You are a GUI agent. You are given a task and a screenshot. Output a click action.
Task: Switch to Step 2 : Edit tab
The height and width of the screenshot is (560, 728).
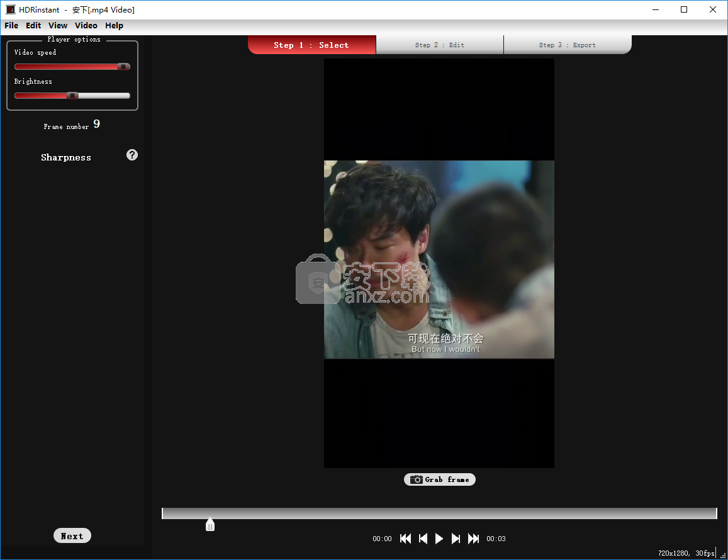click(x=440, y=45)
